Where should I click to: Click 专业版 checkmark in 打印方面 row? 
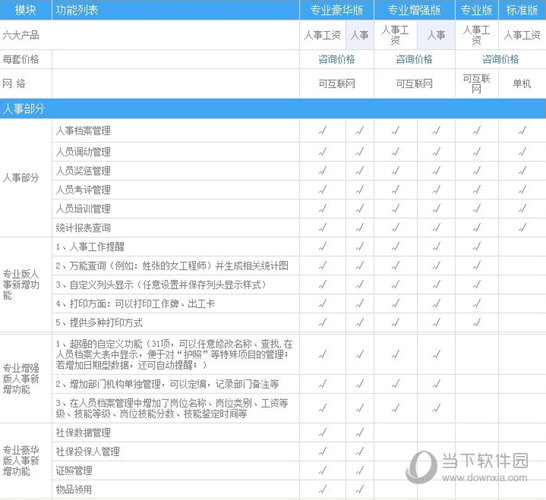coord(476,303)
